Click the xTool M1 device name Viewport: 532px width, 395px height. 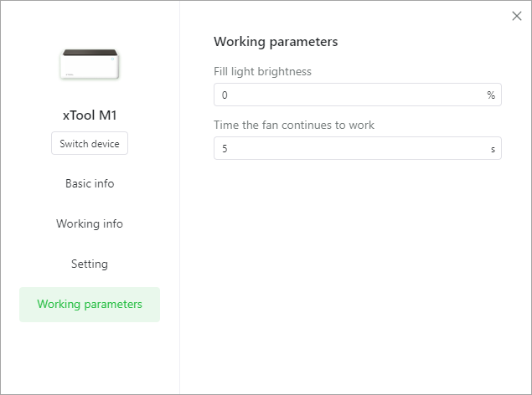click(90, 115)
